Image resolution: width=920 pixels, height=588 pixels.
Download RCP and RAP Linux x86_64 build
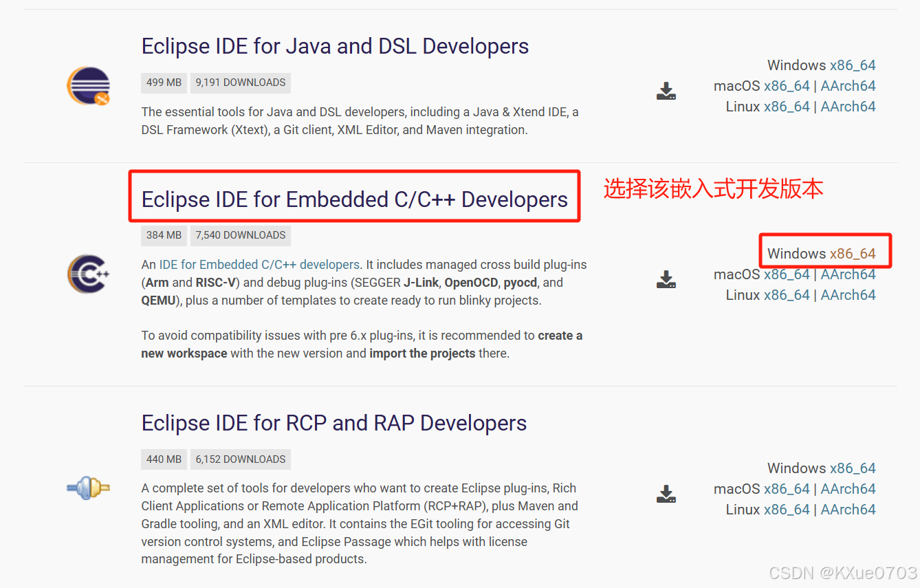pos(787,510)
